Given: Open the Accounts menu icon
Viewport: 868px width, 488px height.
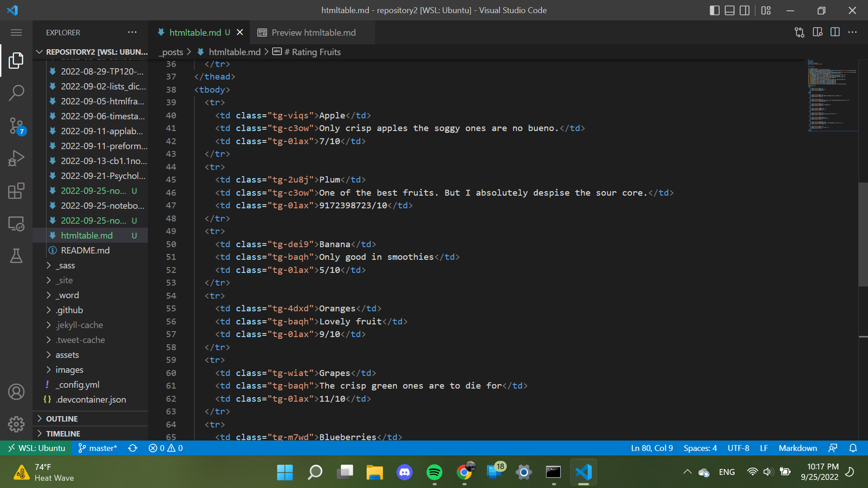Looking at the screenshot, I should (x=16, y=392).
